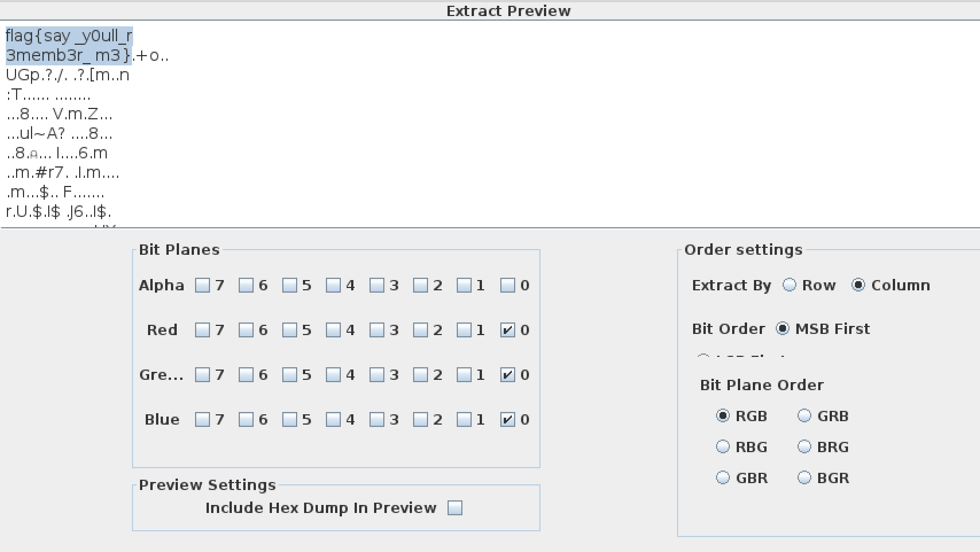Viewport: 980px width, 552px height.
Task: Select Blue bit plane 3
Action: tap(377, 419)
